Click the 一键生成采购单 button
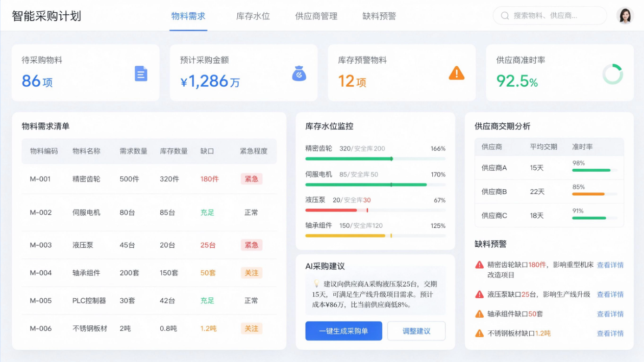Screen dimensions: 644x362 (x=343, y=331)
